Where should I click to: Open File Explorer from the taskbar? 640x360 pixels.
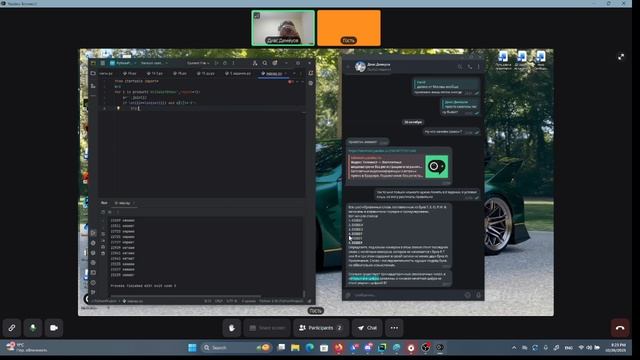point(296,348)
